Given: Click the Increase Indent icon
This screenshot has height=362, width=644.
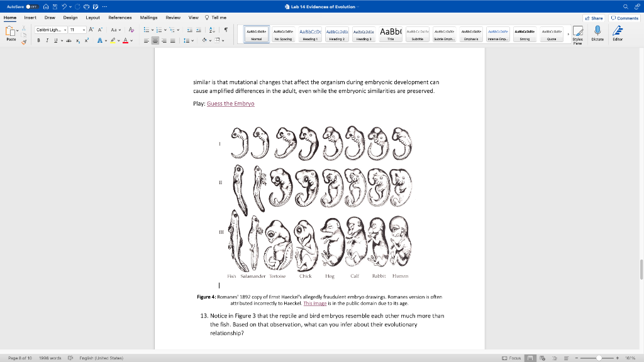Looking at the screenshot, I should (198, 30).
